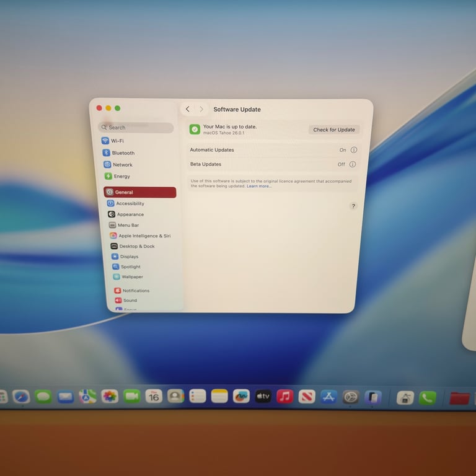Open the red folder in the Dock
This screenshot has width=476, height=476.
(x=459, y=398)
